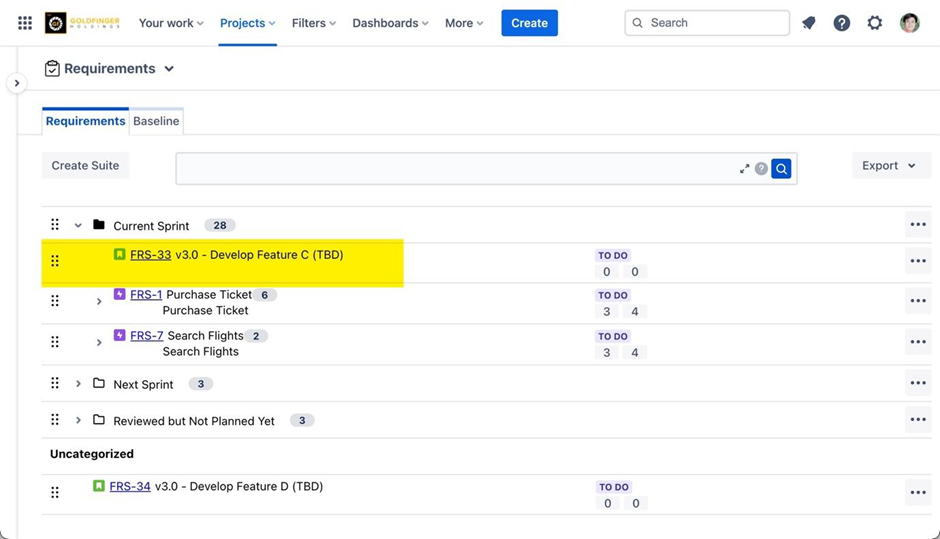Switch to the Baseline tab
Viewport: 940px width, 539px height.
point(156,121)
